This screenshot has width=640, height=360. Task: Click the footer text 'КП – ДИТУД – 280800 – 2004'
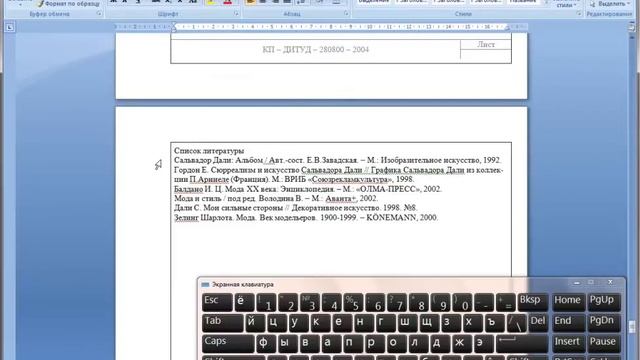point(316,49)
